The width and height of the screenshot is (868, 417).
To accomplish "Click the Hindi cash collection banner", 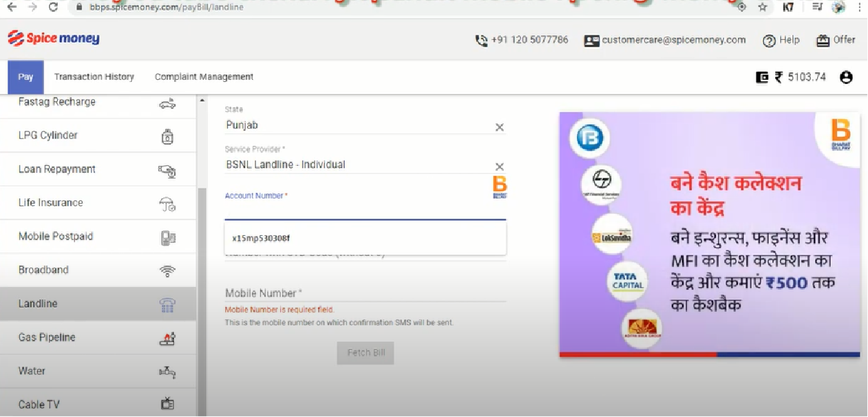I will click(710, 235).
